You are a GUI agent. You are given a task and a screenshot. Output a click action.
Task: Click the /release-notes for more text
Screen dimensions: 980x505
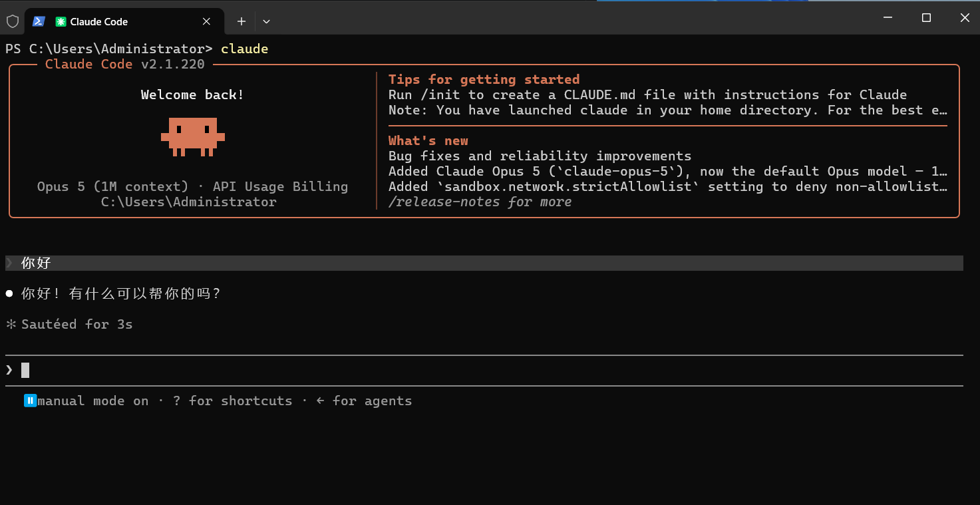click(480, 202)
